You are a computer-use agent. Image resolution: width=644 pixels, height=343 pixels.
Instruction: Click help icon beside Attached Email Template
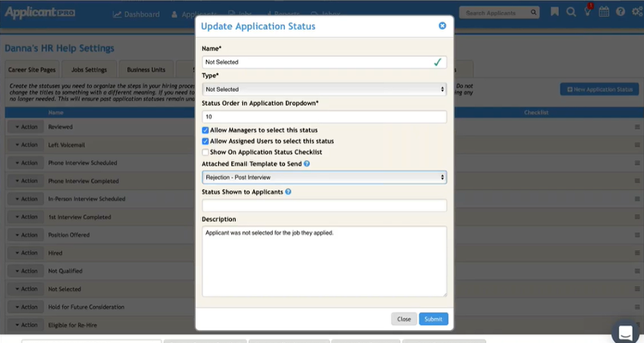(x=307, y=163)
